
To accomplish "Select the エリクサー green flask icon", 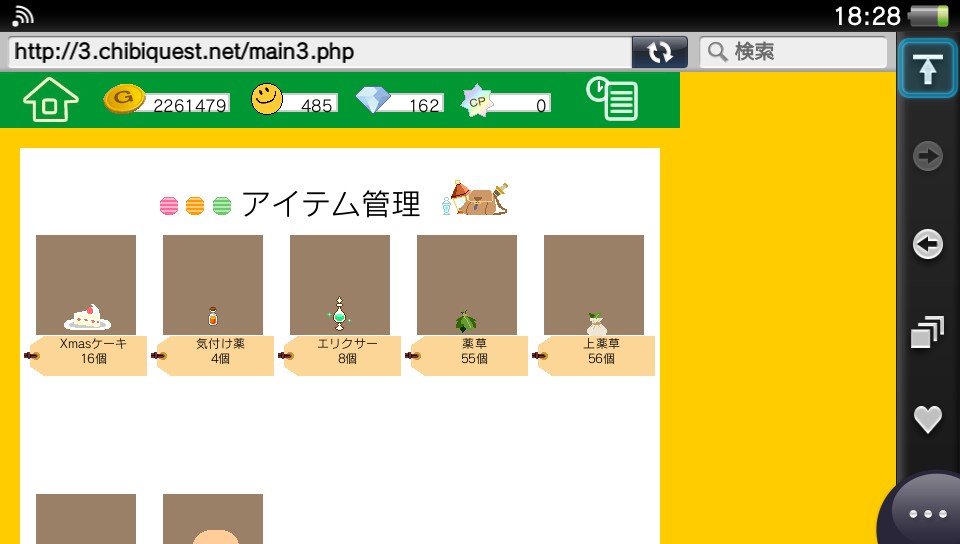I will pyautogui.click(x=339, y=314).
